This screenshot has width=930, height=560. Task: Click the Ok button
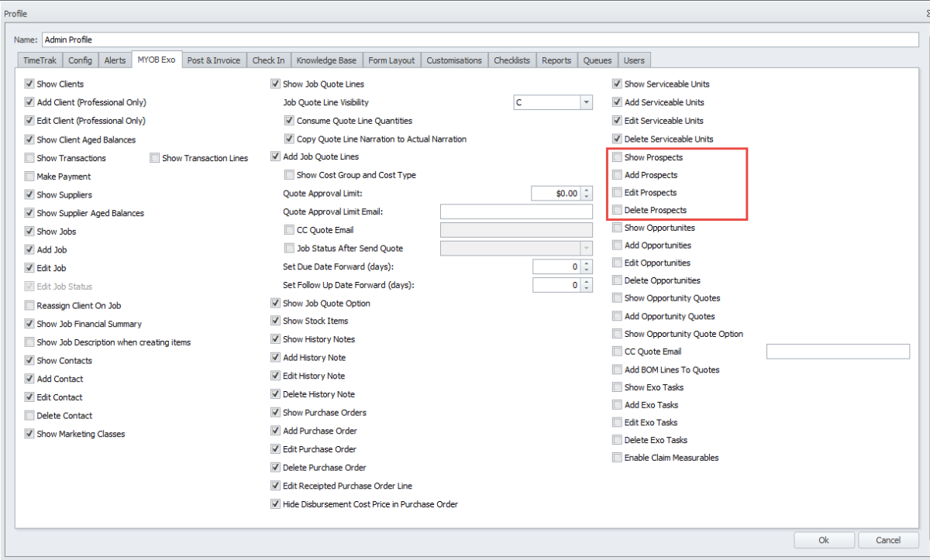(823, 540)
